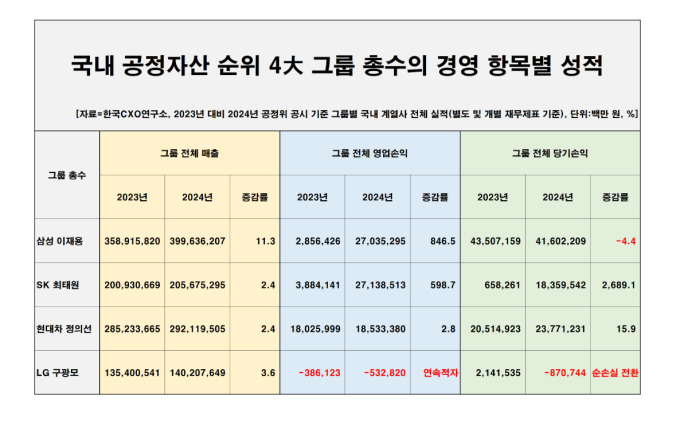
Task: Select the LG 구광모 row label
Action: pyautogui.click(x=58, y=373)
